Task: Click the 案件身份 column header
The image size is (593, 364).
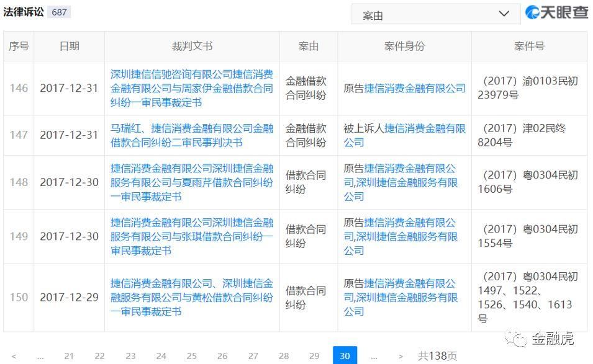Action: point(404,46)
